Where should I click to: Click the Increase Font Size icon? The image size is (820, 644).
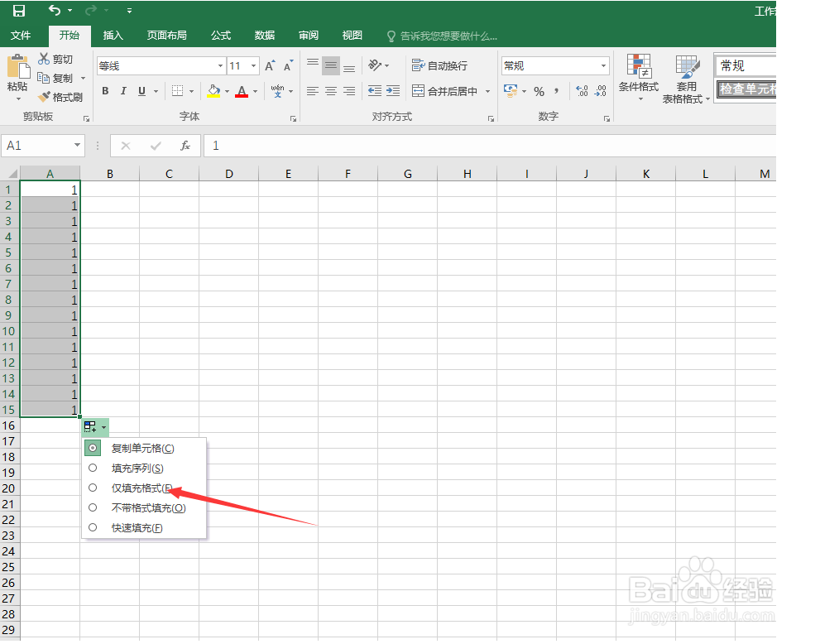pyautogui.click(x=268, y=63)
